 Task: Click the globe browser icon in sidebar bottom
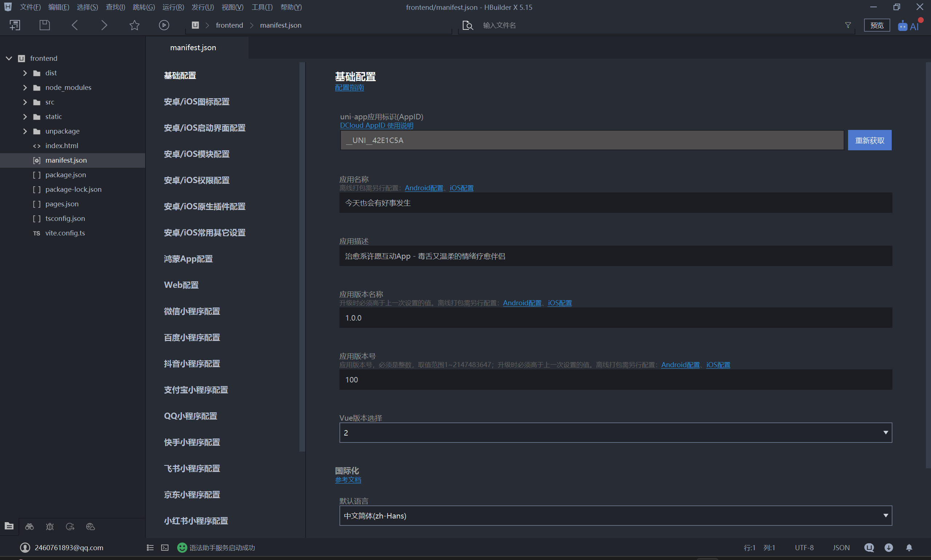click(91, 526)
